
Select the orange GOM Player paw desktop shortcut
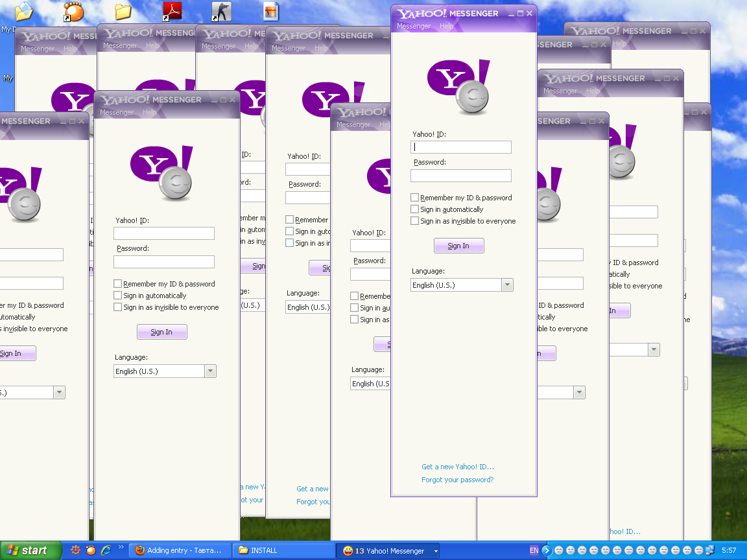pyautogui.click(x=73, y=12)
